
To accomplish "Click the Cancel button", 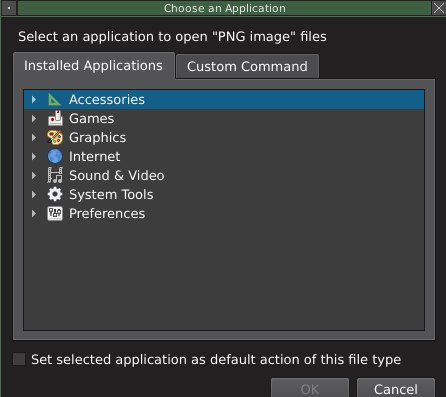I will [x=396, y=388].
